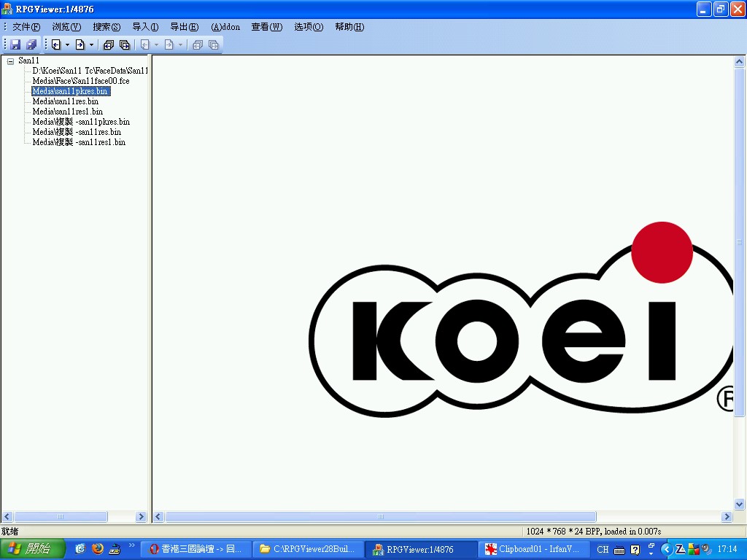The height and width of the screenshot is (560, 747).
Task: Click the image viewer's vertical scrollbar thumb
Action: pos(740,242)
